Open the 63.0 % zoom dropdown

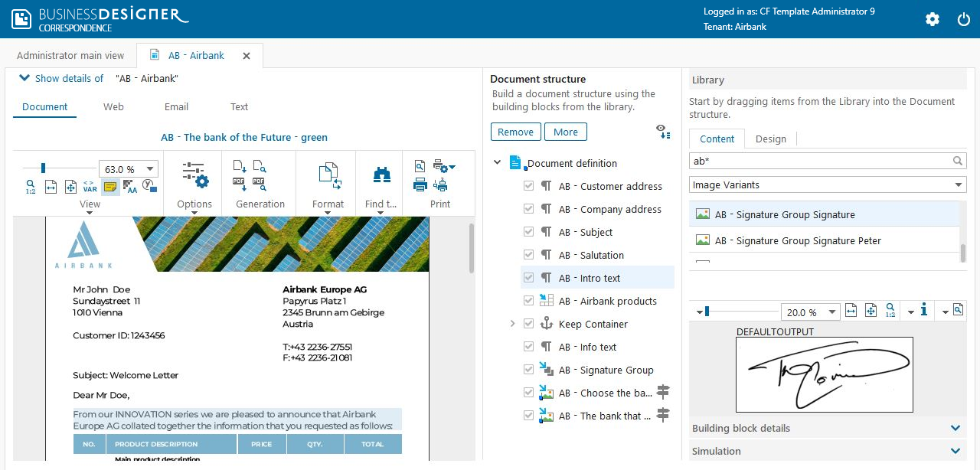click(150, 169)
